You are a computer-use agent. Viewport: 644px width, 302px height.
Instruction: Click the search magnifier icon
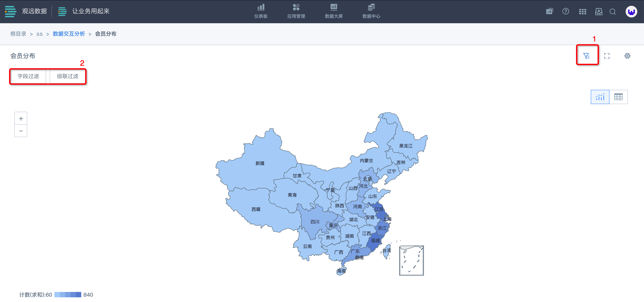612,11
